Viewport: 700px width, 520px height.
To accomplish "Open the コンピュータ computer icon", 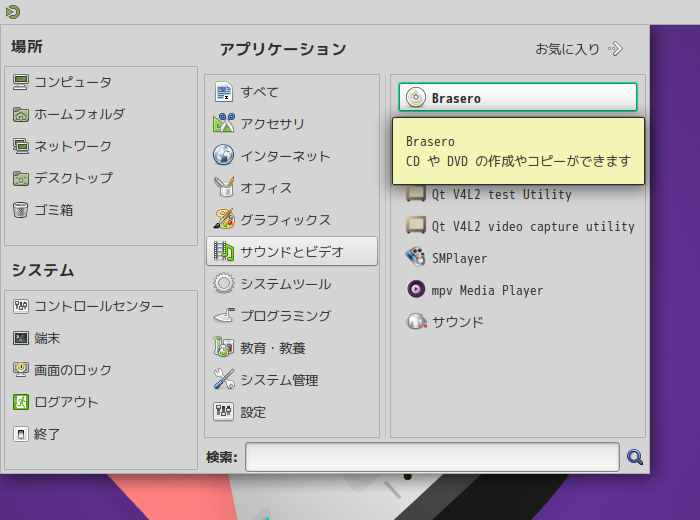I will (x=21, y=82).
